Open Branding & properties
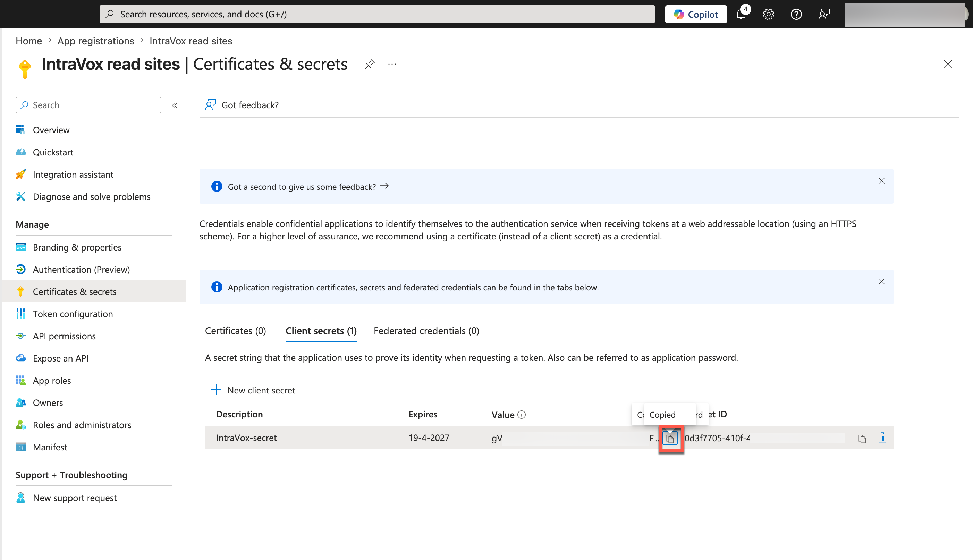The image size is (973, 560). pyautogui.click(x=77, y=247)
